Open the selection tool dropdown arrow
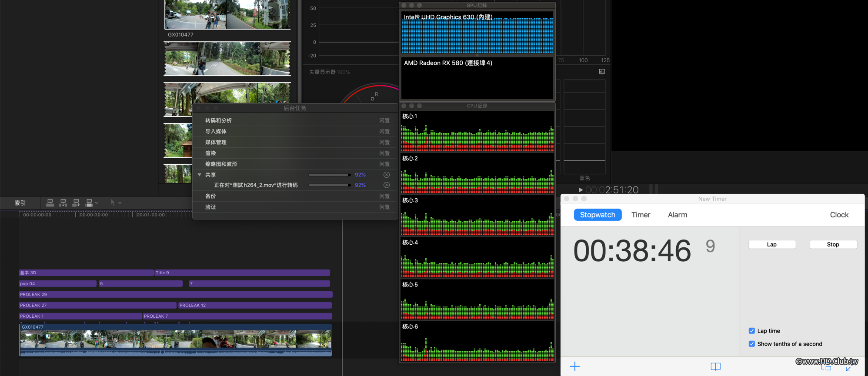Screen dimensions: 868x376 click(x=120, y=203)
